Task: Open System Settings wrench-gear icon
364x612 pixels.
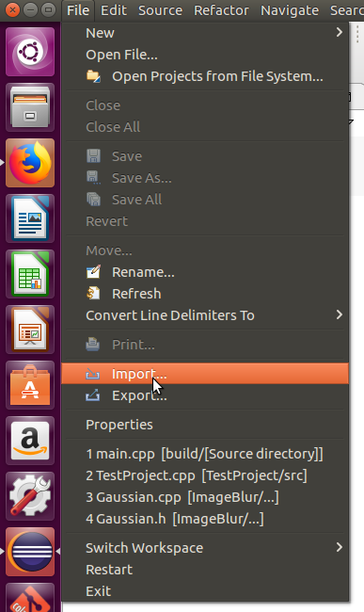Action: tap(30, 495)
